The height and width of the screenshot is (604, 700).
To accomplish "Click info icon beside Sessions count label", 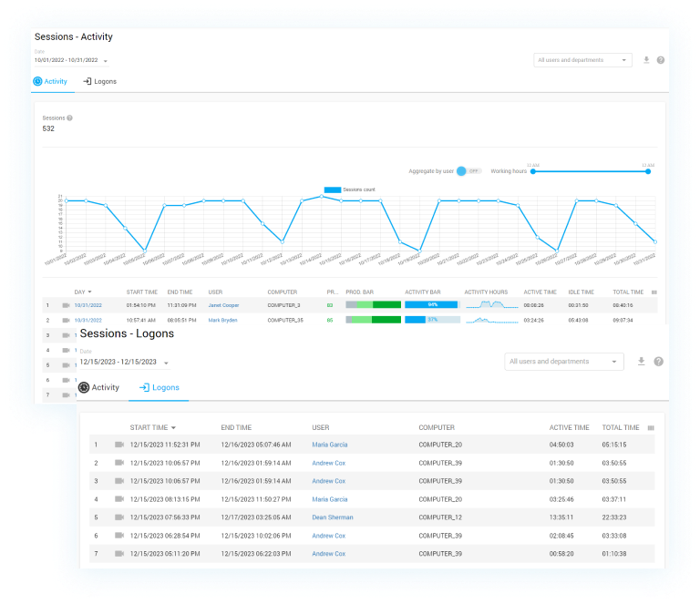I will pos(69,118).
